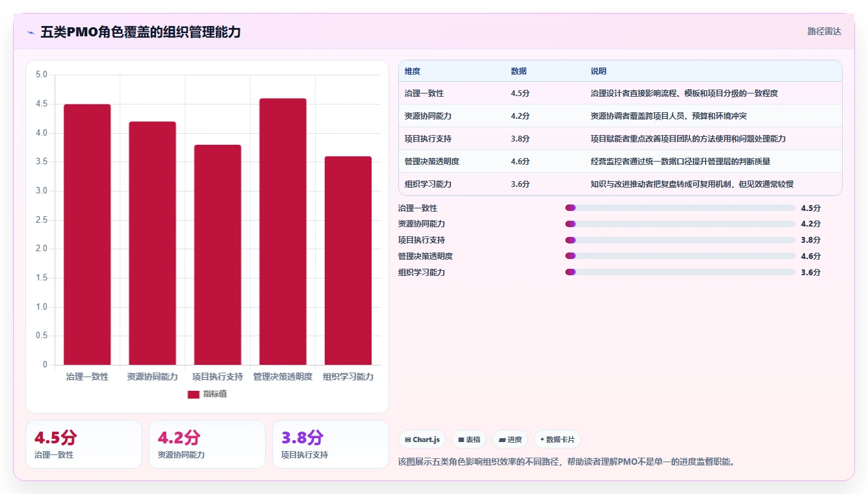Image resolution: width=868 pixels, height=494 pixels.
Task: Click the 组织学习能力 x-axis label under the chart
Action: point(348,377)
